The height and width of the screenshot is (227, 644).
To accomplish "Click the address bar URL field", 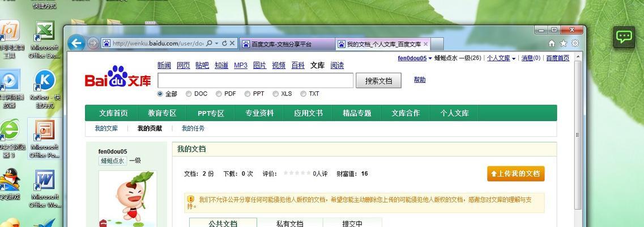I will pos(158,43).
